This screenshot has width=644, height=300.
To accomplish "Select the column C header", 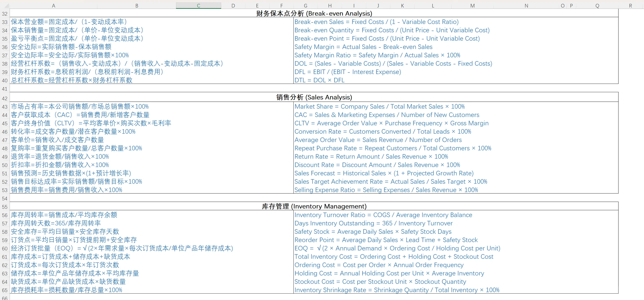I will click(x=198, y=6).
